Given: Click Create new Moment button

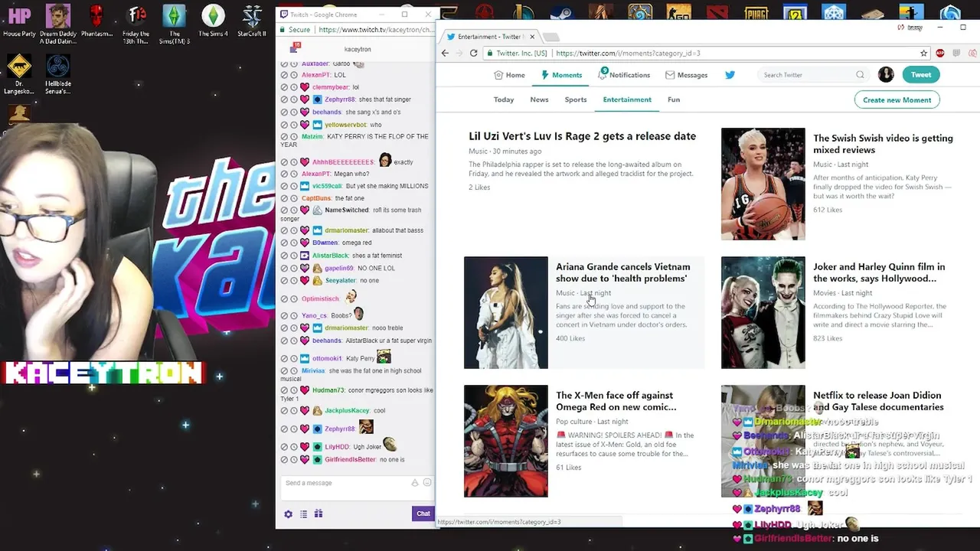Looking at the screenshot, I should [897, 99].
